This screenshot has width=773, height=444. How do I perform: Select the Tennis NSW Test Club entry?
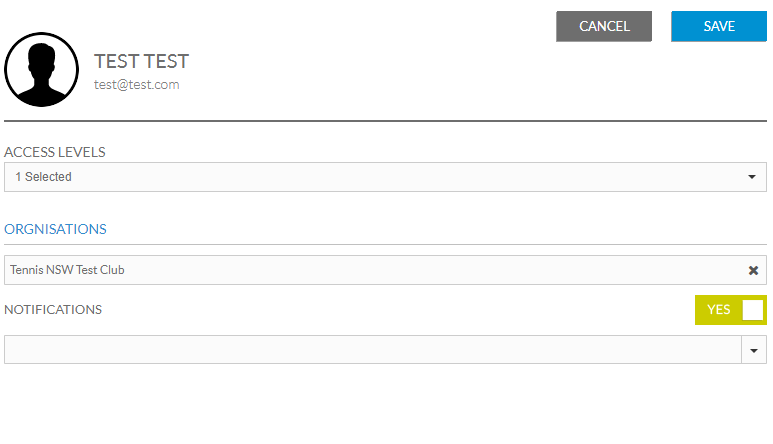click(x=67, y=270)
